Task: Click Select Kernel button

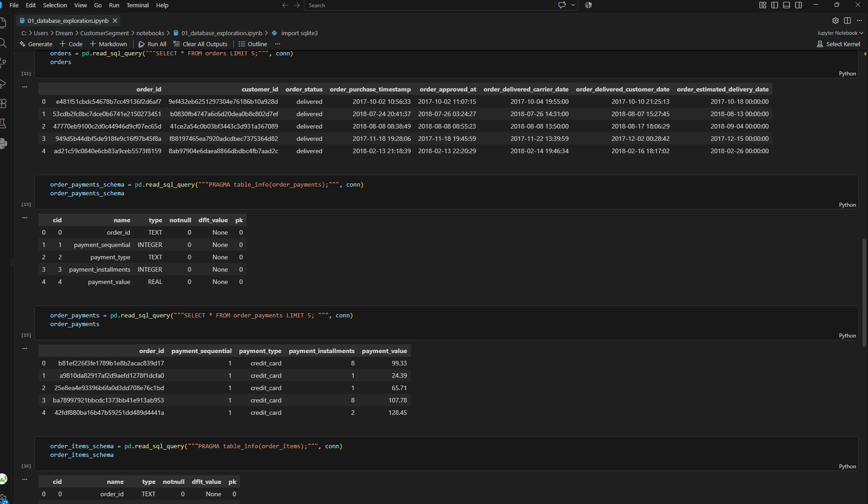Action: 838,44
